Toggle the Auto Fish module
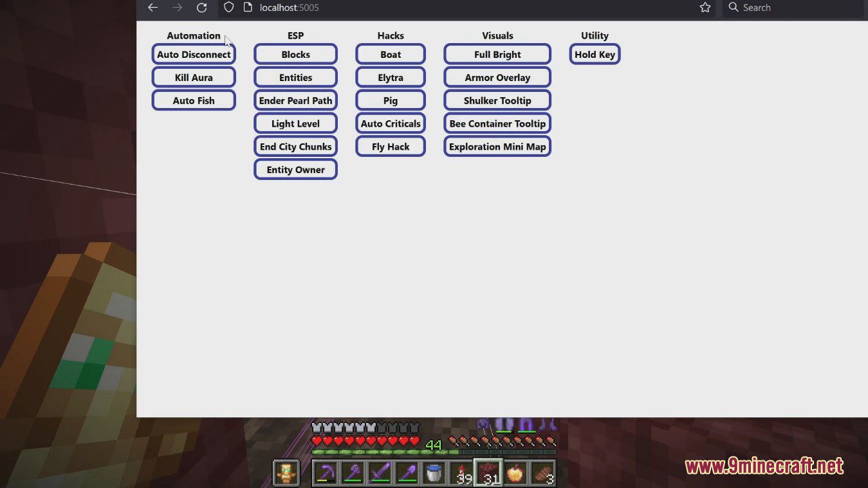This screenshot has height=488, width=868. [194, 101]
